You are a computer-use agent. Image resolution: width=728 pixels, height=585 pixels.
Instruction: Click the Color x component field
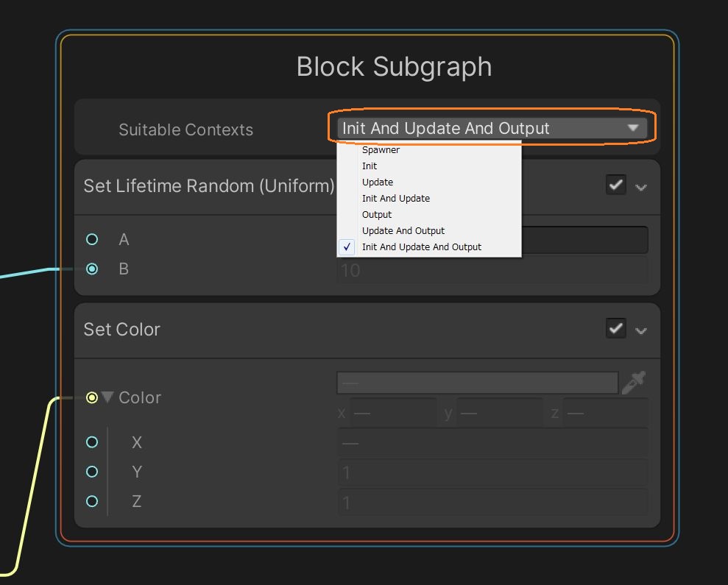point(393,413)
